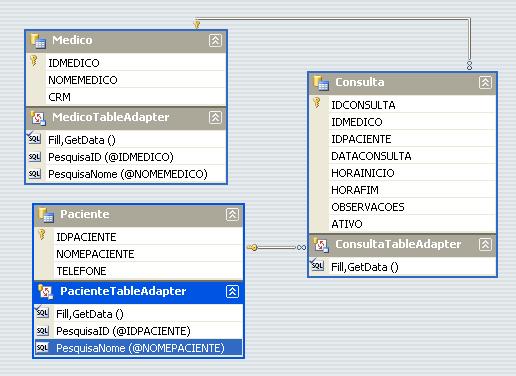
Task: Click SQL icon of Consulta Fill,GetData query
Action: point(317,265)
